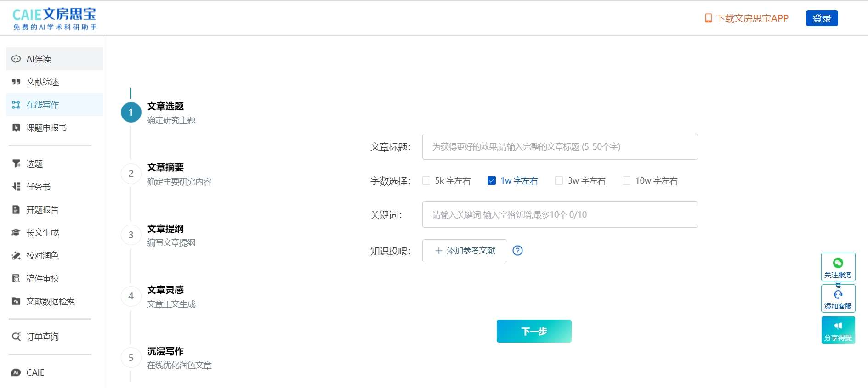Image resolution: width=868 pixels, height=388 pixels.
Task: Click step 5 circle 沉浸写作
Action: coord(131,358)
